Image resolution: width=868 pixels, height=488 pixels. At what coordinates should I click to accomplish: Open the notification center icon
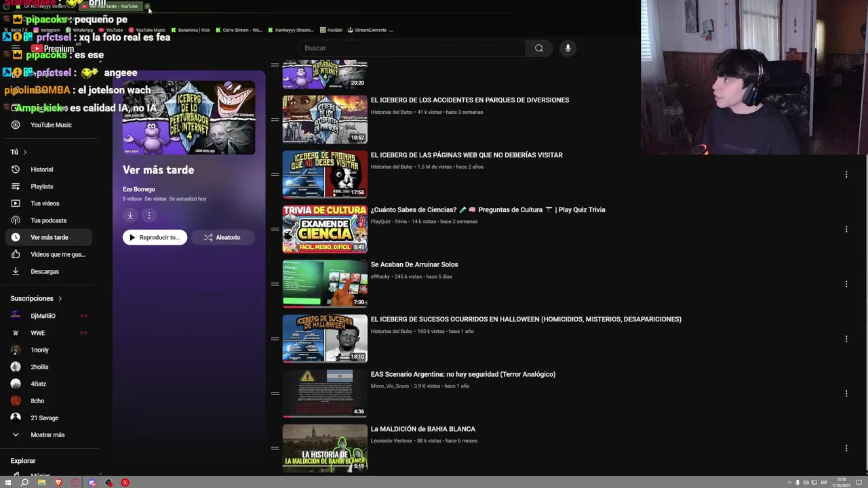[x=859, y=483]
